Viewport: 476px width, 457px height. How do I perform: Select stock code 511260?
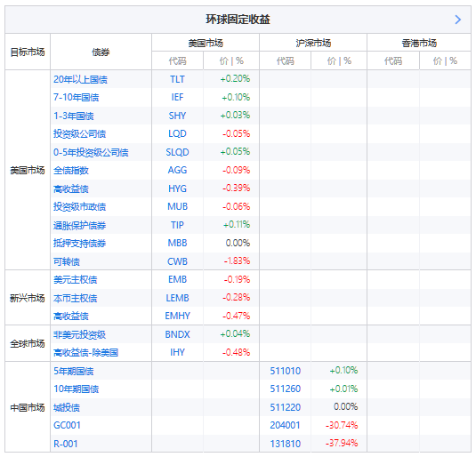(x=285, y=389)
